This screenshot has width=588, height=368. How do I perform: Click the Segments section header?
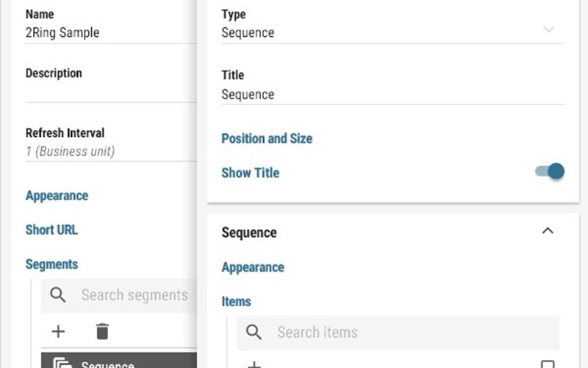point(51,264)
